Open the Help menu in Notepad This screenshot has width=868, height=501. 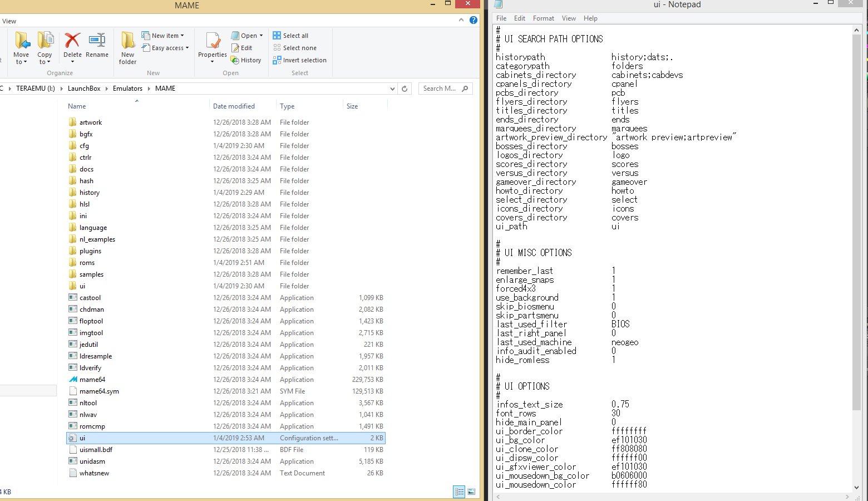[x=590, y=18]
